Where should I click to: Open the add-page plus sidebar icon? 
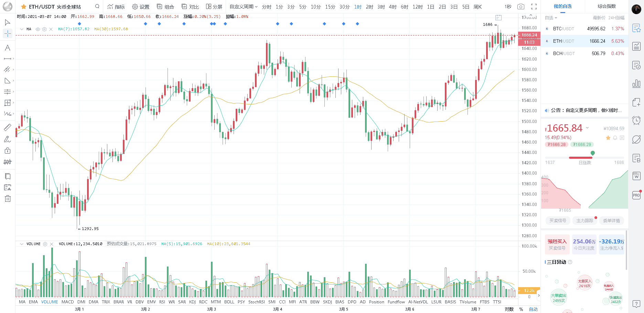pos(636,102)
